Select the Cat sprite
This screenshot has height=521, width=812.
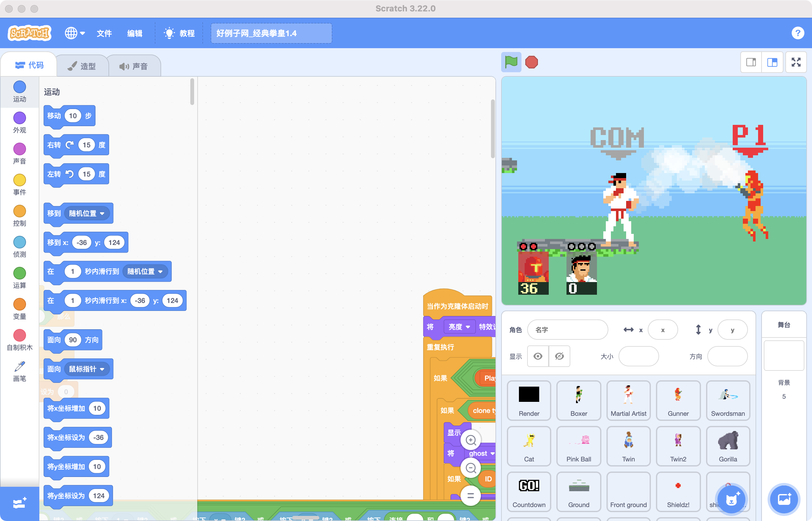529,446
